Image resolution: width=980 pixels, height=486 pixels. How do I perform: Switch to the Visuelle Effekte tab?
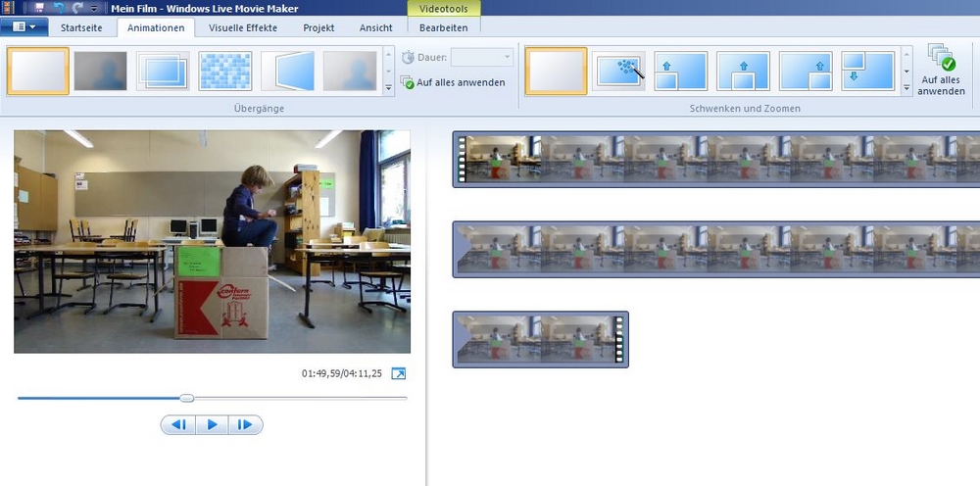click(x=242, y=28)
